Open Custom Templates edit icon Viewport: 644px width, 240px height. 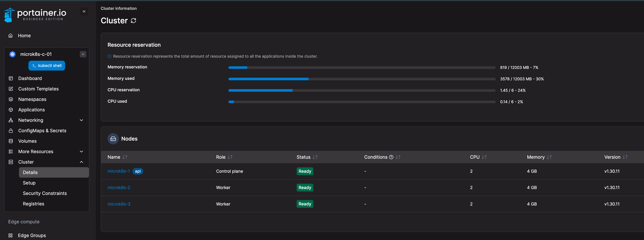tap(11, 89)
